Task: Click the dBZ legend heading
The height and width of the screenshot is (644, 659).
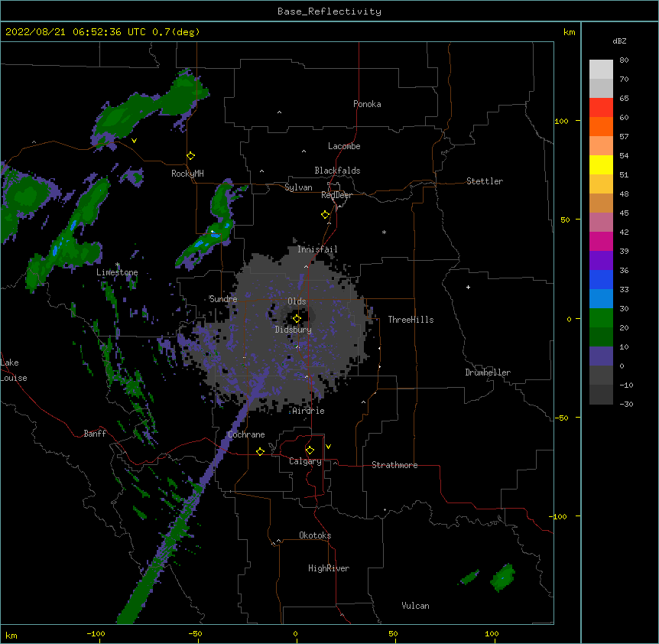Action: pyautogui.click(x=619, y=41)
